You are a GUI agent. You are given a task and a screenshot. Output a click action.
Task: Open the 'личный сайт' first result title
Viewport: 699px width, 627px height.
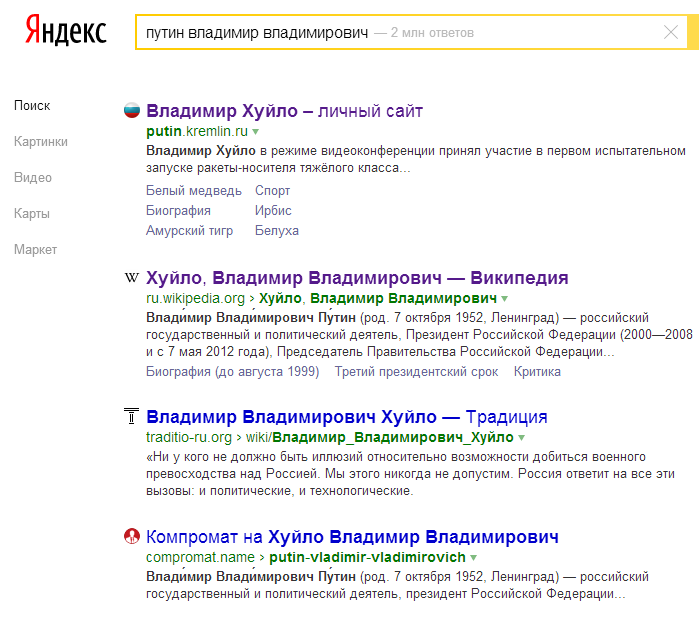[284, 111]
